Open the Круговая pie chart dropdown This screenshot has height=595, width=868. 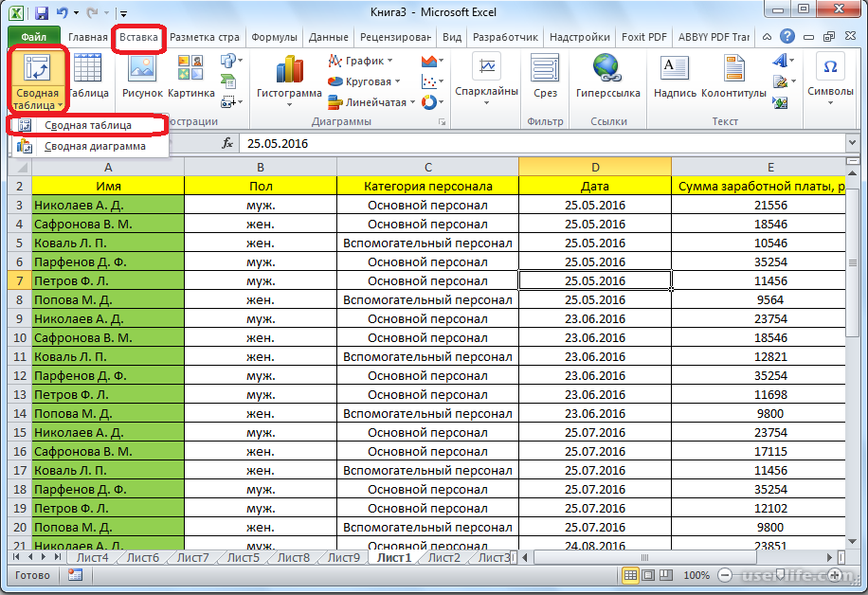pyautogui.click(x=397, y=81)
